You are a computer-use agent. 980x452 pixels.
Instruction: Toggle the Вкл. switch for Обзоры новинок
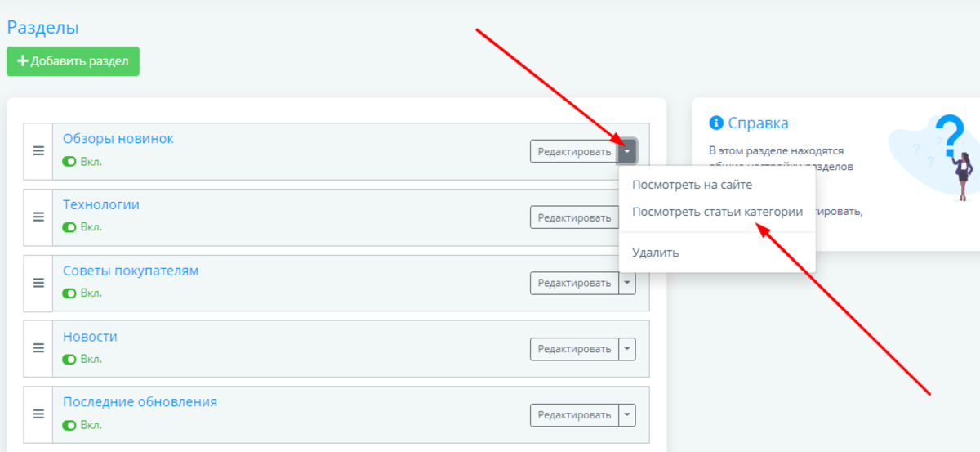(x=69, y=162)
